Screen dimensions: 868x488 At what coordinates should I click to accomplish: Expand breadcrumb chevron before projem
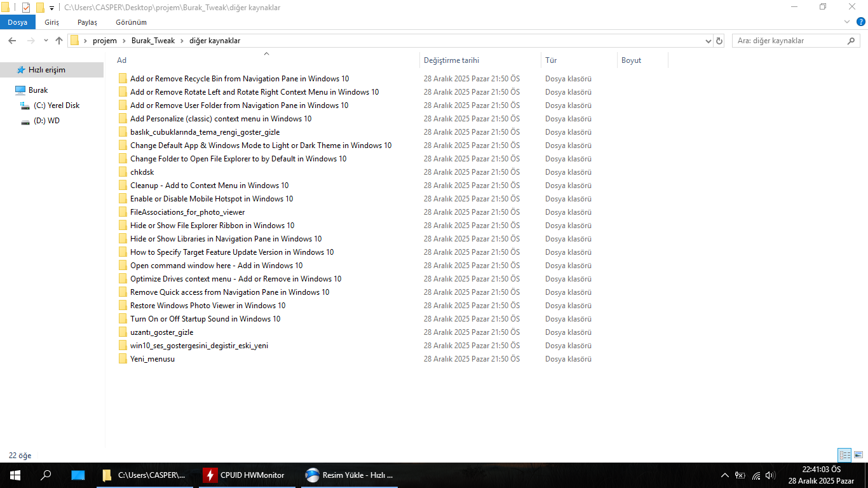point(85,41)
